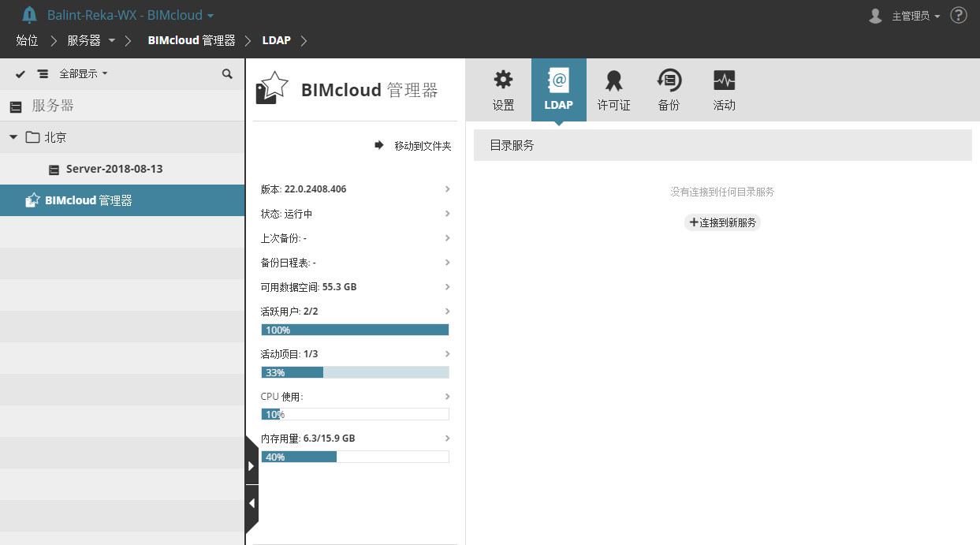The width and height of the screenshot is (980, 545).
Task: Click the 活跃用户 100% progress bar
Action: [355, 330]
